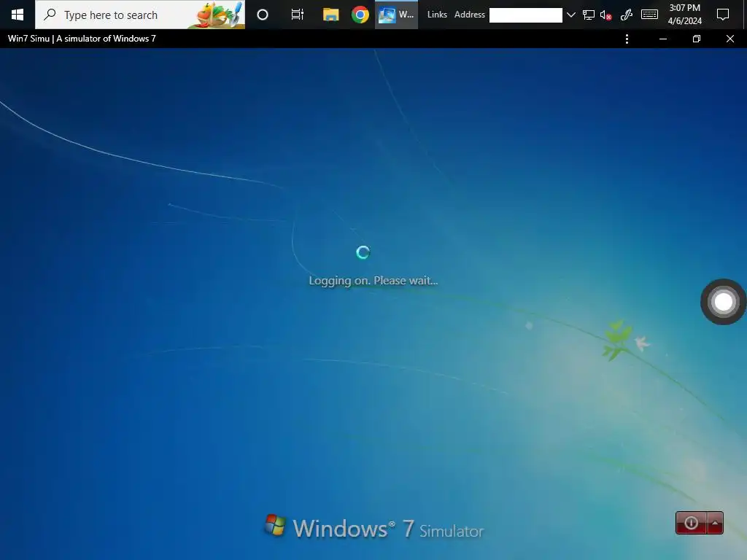Expand the Address toolbar dropdown arrow
This screenshot has width=747, height=560.
point(570,15)
